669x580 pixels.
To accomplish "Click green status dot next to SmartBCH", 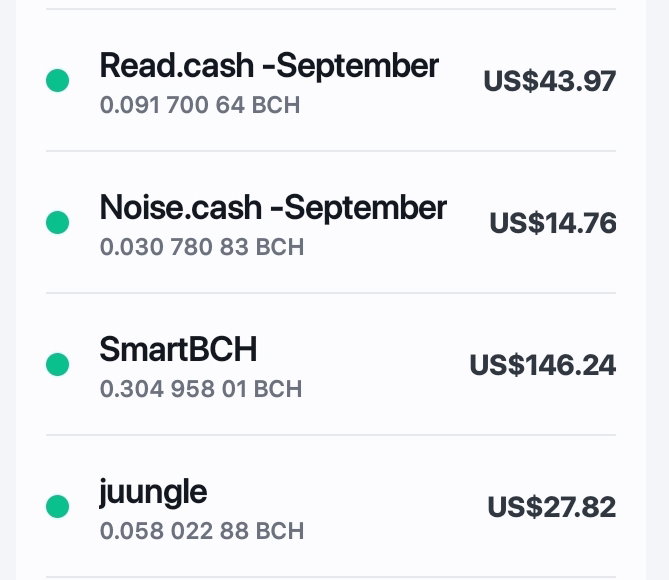I will (58, 364).
